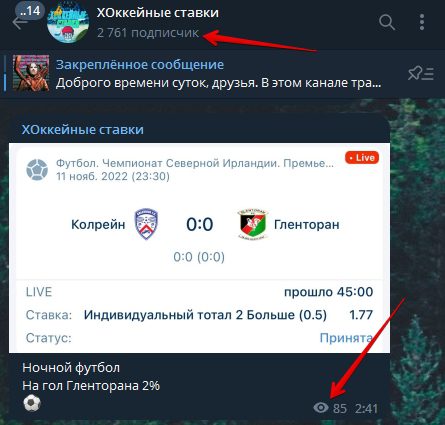Open the ХОккейные ставки channel avatar

(68, 23)
